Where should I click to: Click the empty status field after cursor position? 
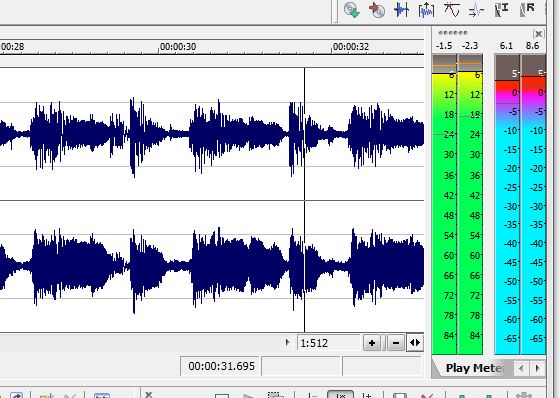tap(301, 366)
